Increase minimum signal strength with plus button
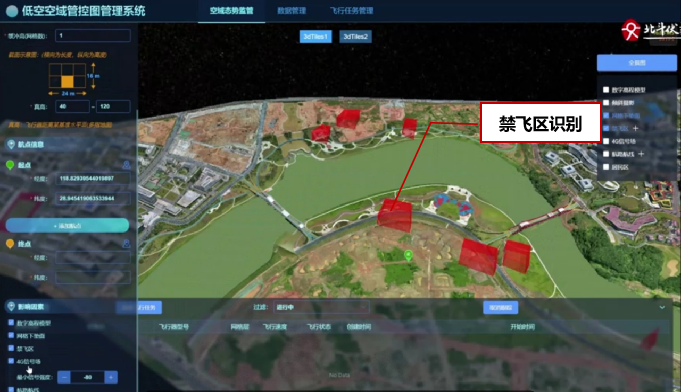681x392 pixels. pos(111,377)
